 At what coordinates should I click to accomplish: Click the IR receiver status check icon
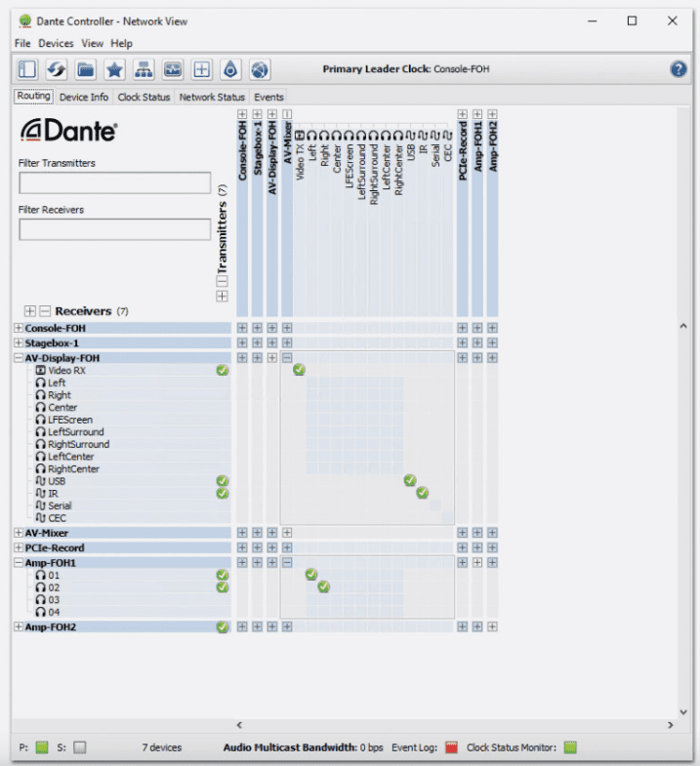click(223, 494)
